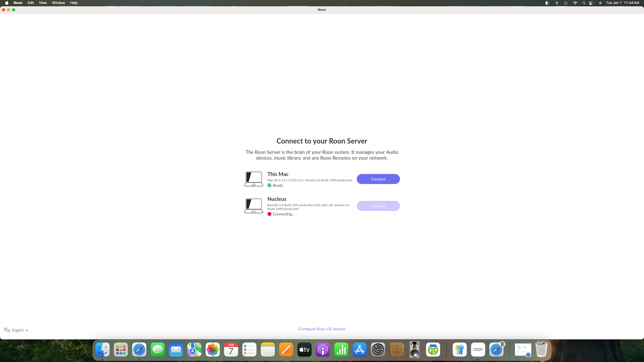Open Photos from the Dock
This screenshot has height=362, width=644.
coord(213,349)
